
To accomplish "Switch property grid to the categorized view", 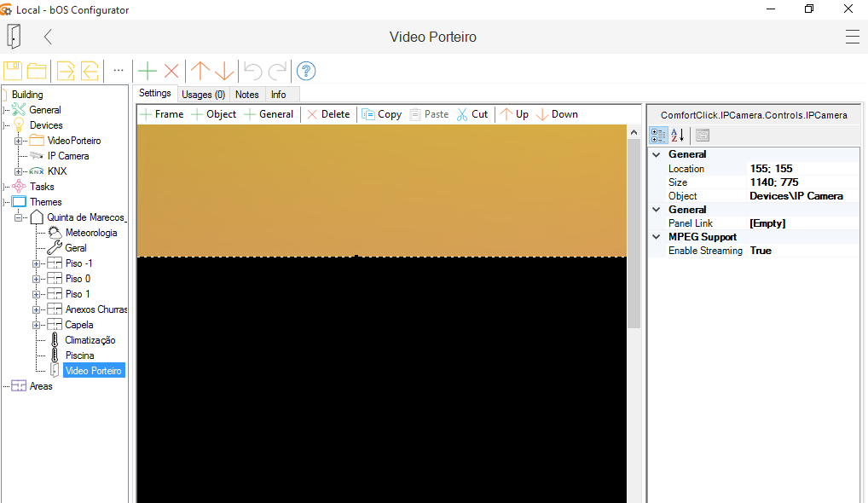I will coord(658,135).
